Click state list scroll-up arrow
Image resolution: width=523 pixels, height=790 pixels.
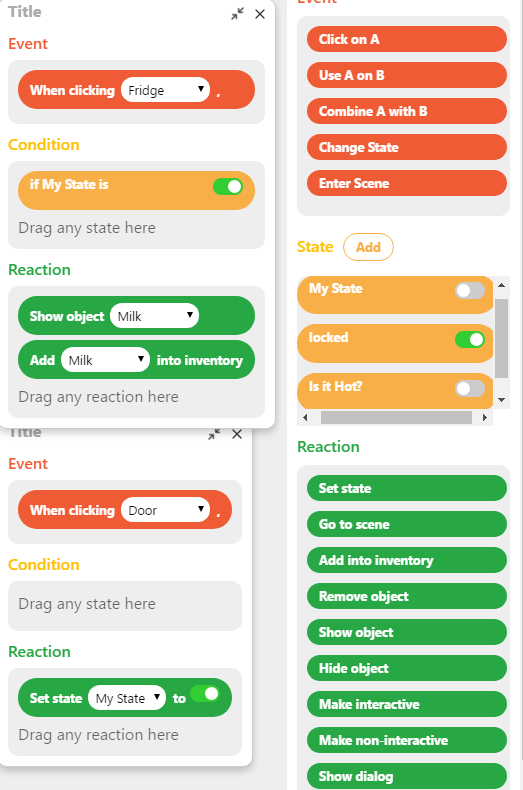coord(501,285)
